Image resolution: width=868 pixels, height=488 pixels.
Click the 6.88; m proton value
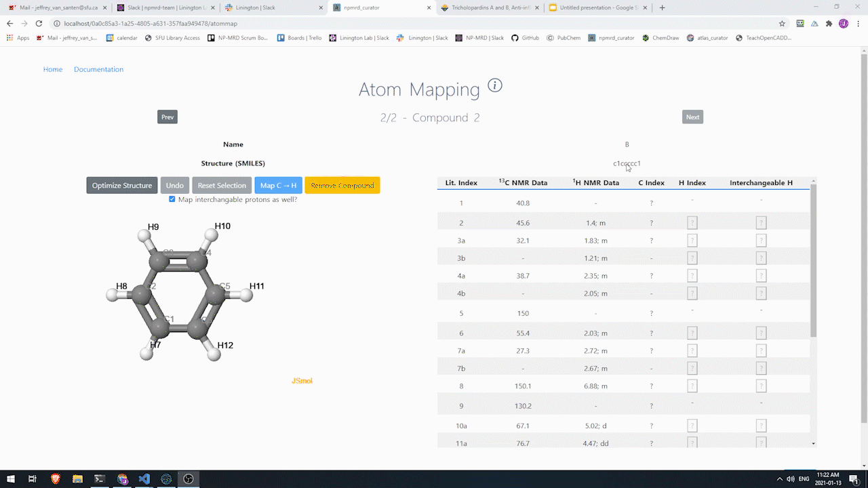coord(595,386)
